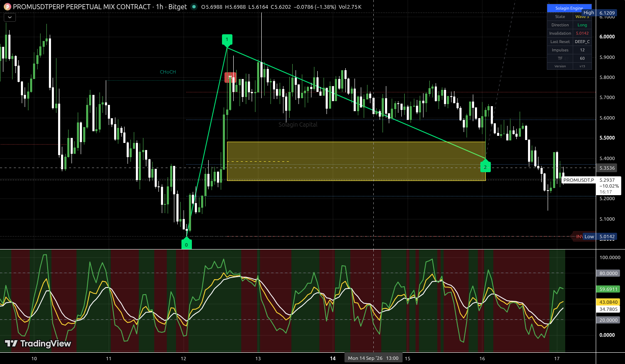This screenshot has width=625, height=364.
Task: Click the TF value 60
Action: point(582,59)
